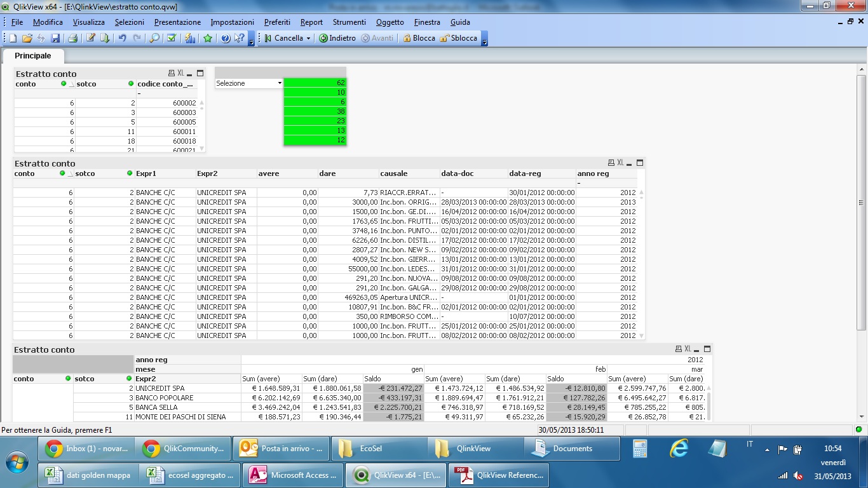Open the standard toolbar options chevron
The width and height of the screenshot is (868, 488).
251,38
